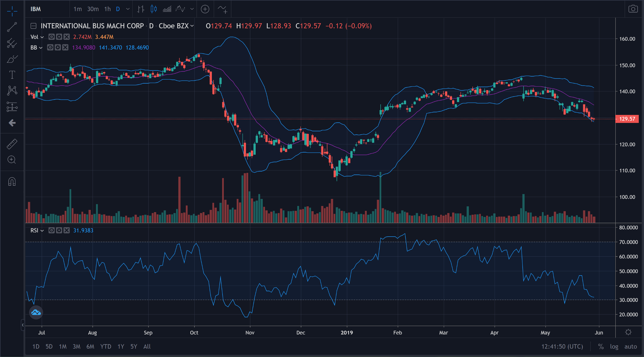Viewport: 644px width, 357px height.
Task: Enable magnet mode in the drawing sidebar
Action: [12, 182]
